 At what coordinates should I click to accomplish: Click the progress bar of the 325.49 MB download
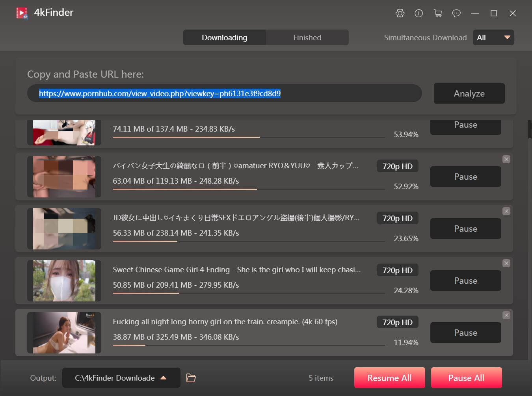(x=249, y=345)
